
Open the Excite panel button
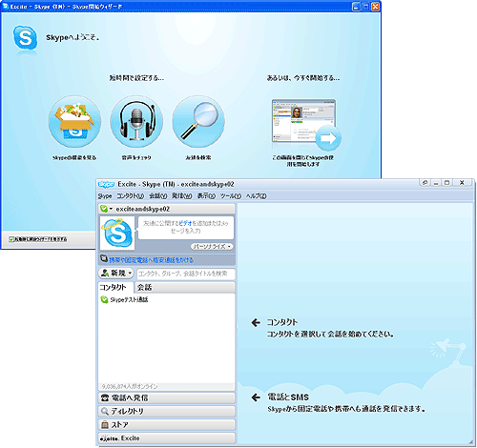(167, 438)
